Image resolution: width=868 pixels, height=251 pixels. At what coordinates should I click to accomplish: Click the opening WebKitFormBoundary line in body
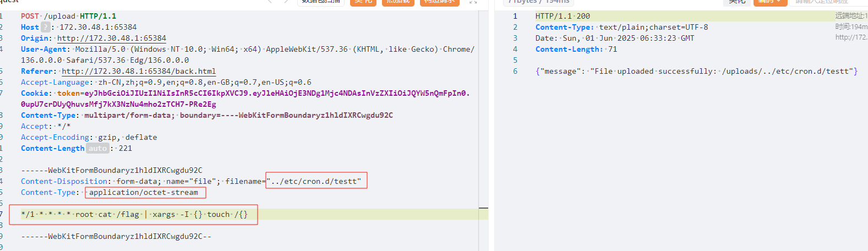tap(112, 170)
